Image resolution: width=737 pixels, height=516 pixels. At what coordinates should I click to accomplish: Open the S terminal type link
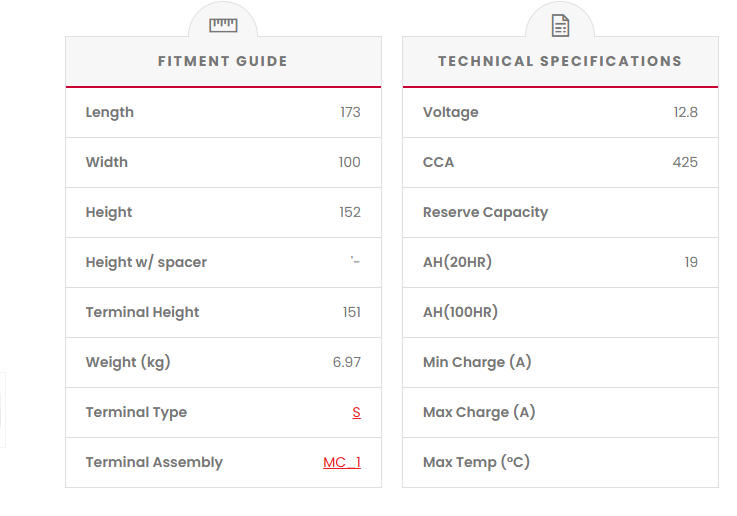[356, 412]
